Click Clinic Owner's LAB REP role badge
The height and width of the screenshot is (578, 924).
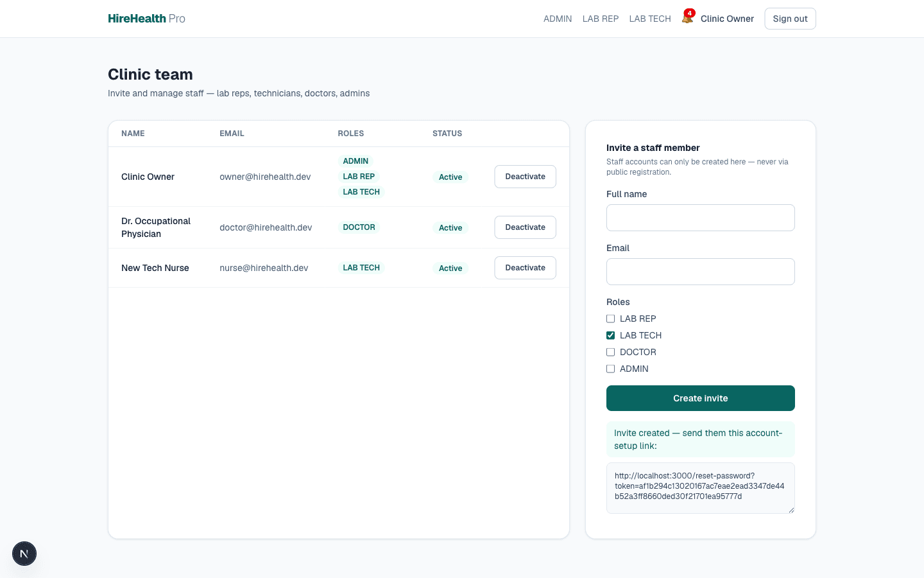[x=359, y=177]
